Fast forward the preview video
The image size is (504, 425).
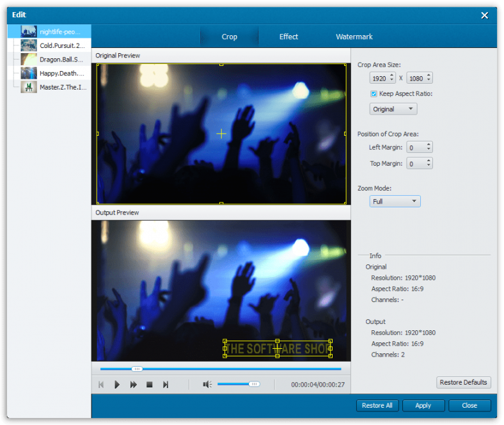point(133,385)
